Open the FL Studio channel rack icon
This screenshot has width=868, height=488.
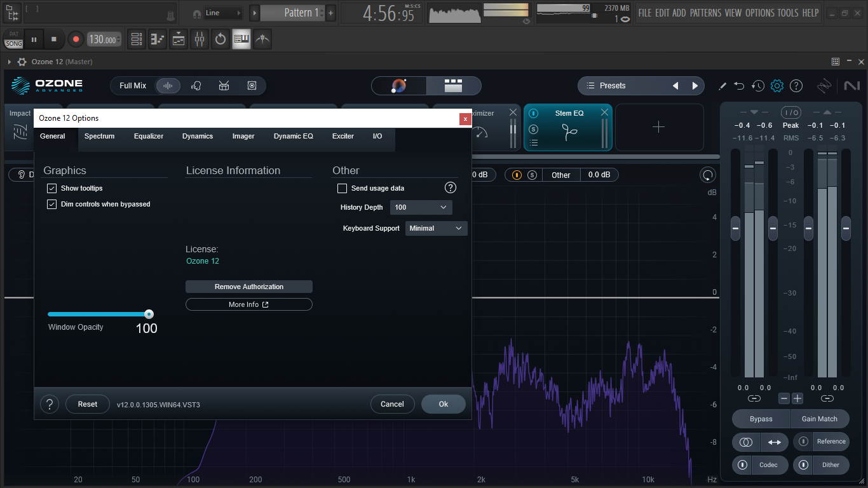coord(179,39)
